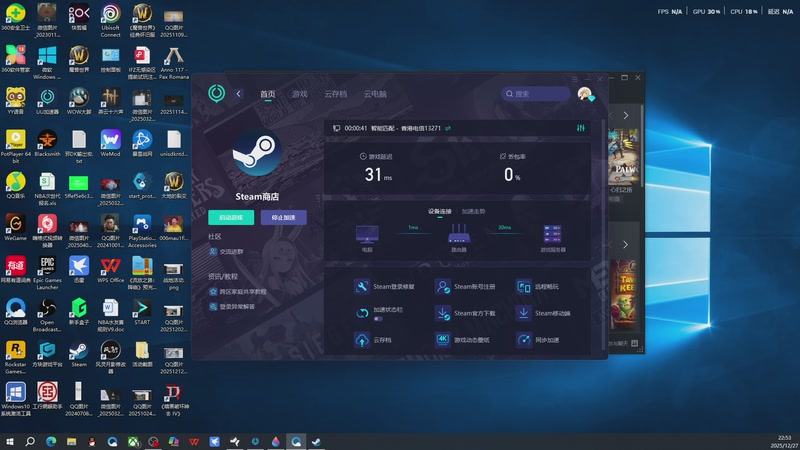Open the user avatar profile
Screen dimensions: 800x450
click(x=585, y=94)
